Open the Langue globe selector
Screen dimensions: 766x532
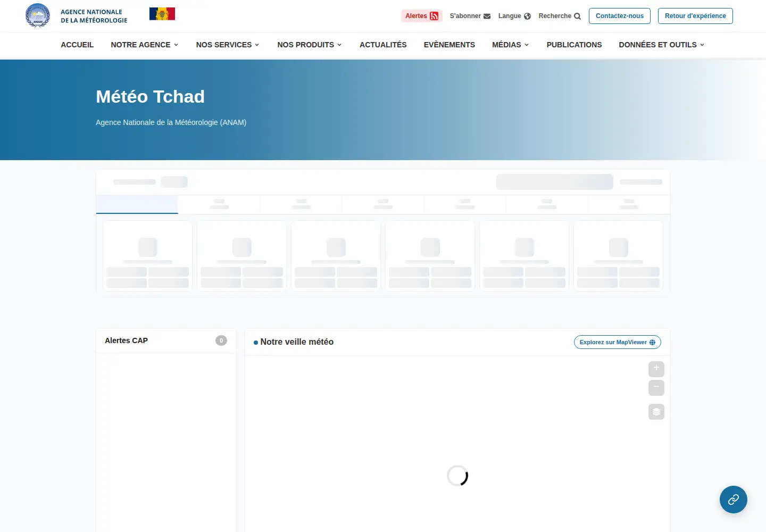tap(514, 16)
